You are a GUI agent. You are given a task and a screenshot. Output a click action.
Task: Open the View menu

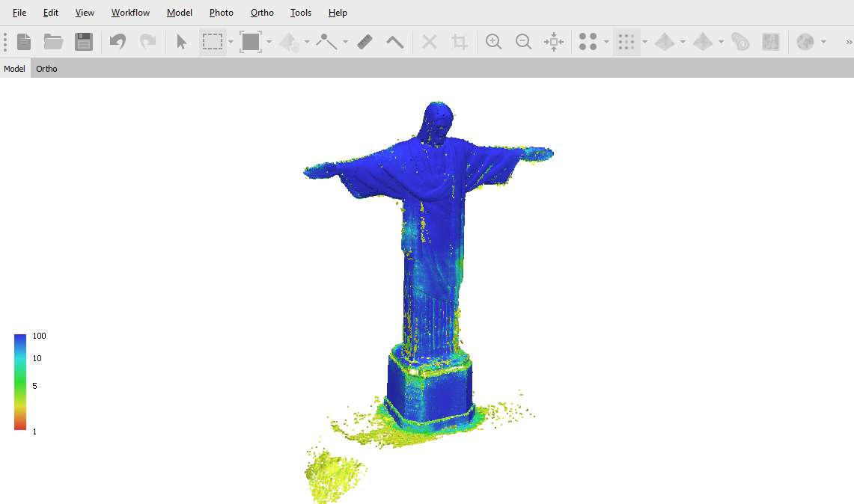pyautogui.click(x=85, y=13)
